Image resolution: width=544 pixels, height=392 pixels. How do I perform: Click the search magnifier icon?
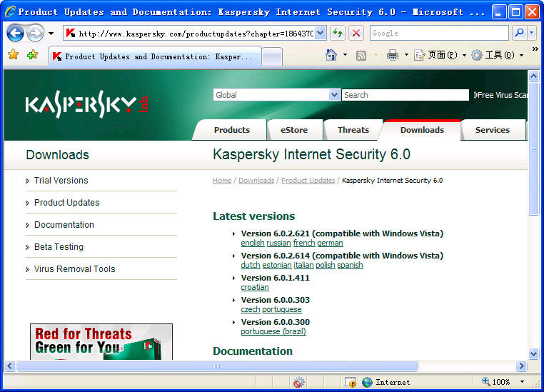point(519,33)
